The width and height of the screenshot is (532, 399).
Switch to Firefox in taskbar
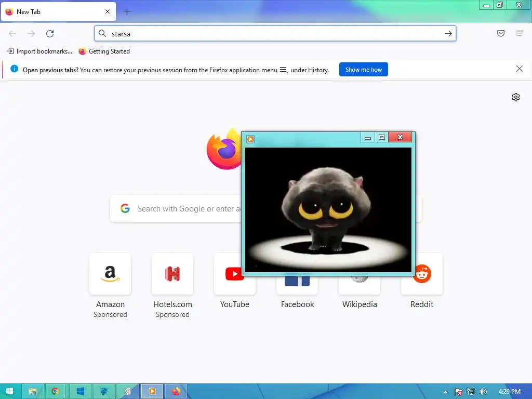[176, 392]
